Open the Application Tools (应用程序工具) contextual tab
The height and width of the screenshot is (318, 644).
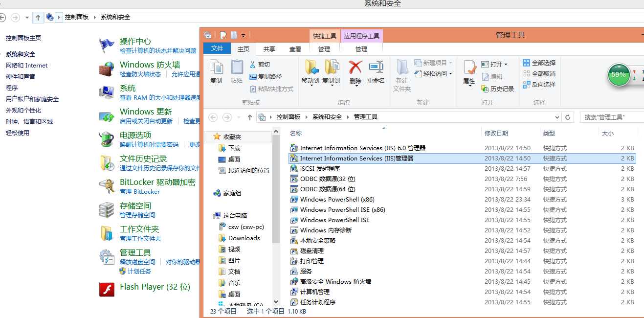coord(361,36)
